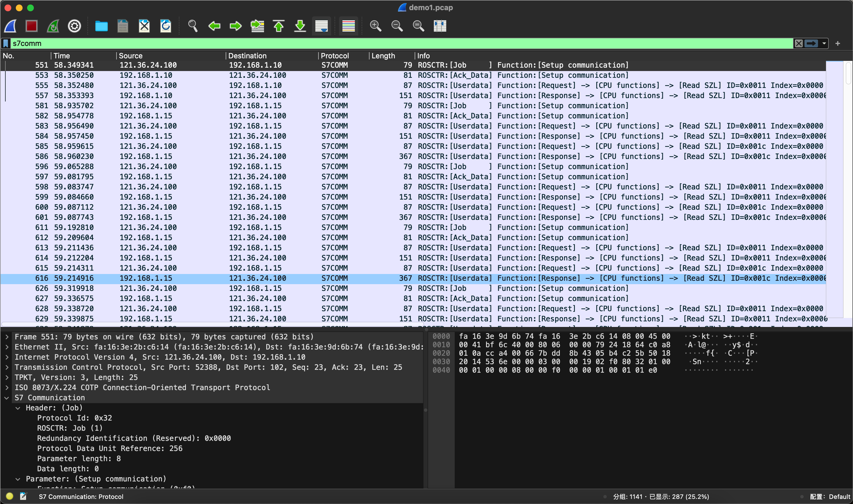The width and height of the screenshot is (853, 504).
Task: Expand the ISO 8073 COTP layer
Action: 7,388
